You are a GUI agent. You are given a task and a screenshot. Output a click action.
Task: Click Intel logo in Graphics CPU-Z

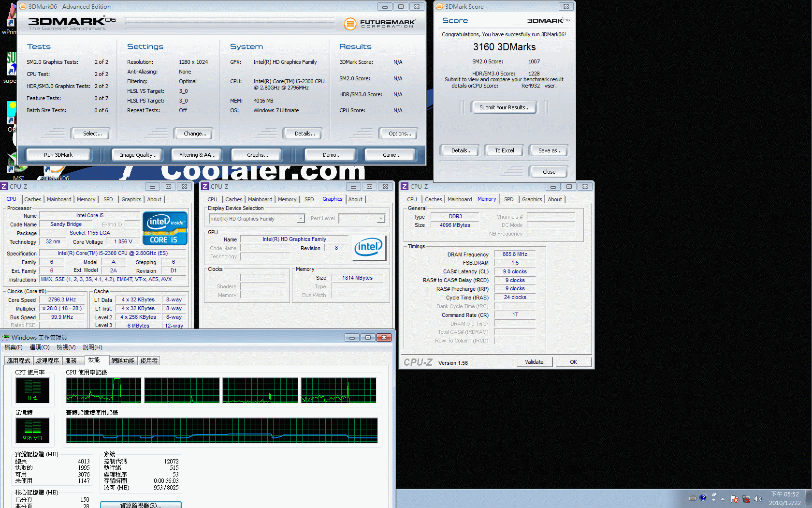[369, 248]
